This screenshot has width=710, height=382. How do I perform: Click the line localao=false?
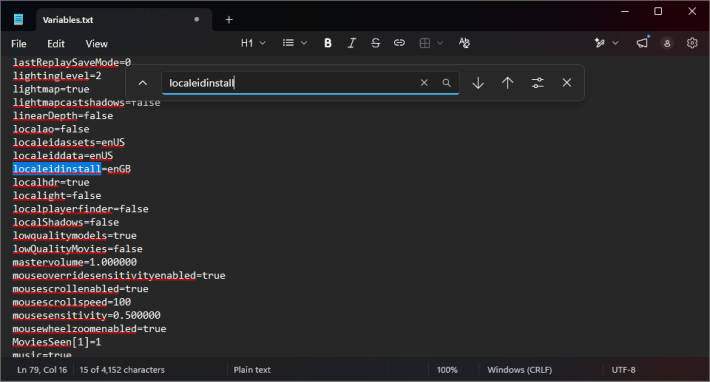tap(51, 129)
